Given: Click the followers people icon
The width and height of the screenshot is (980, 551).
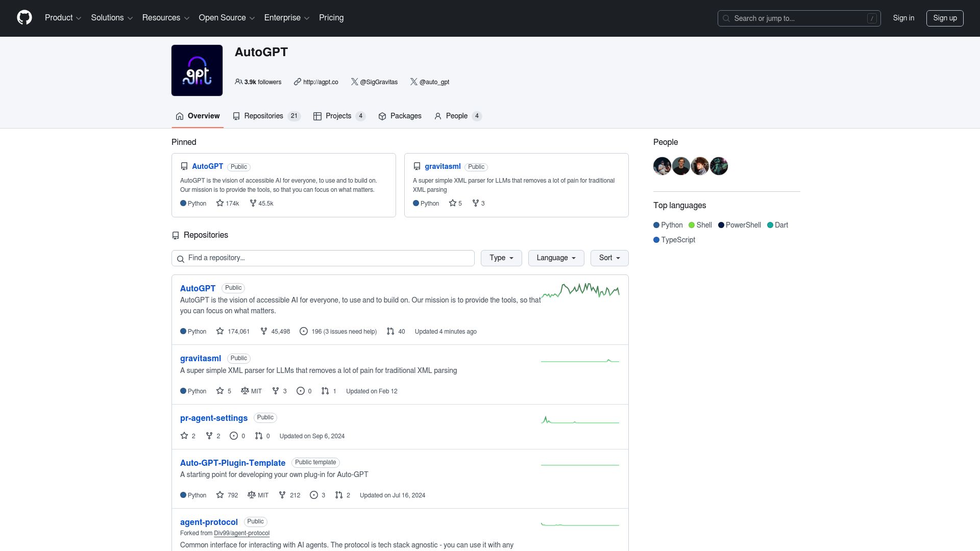Looking at the screenshot, I should (238, 82).
